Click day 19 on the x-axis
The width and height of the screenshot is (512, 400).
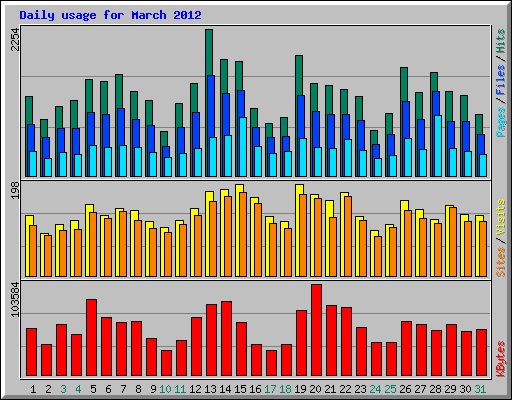(x=300, y=389)
